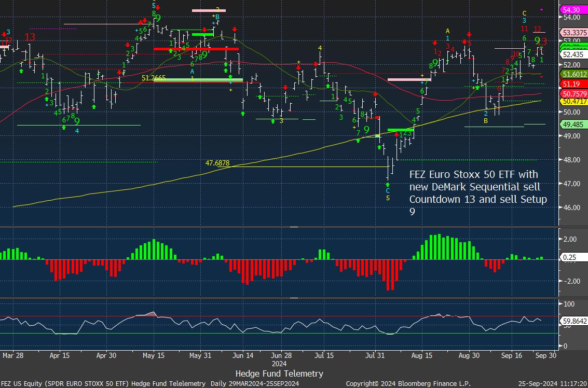Click the large red 13 countdown marker
The width and height of the screenshot is (588, 388).
pos(30,37)
